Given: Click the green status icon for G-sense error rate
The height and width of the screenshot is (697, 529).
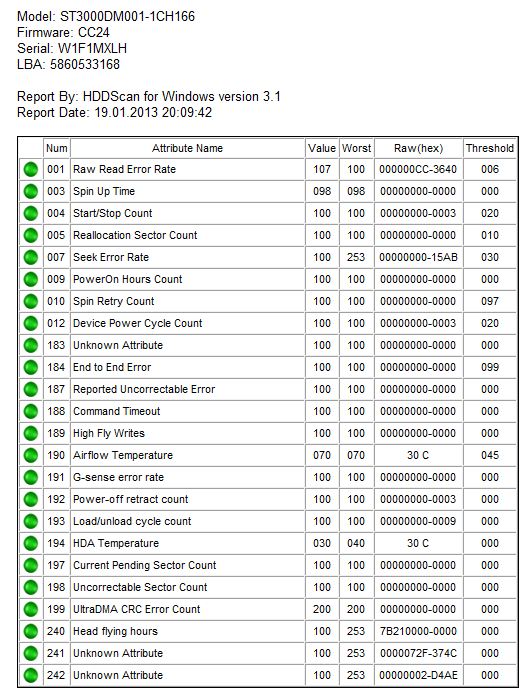Looking at the screenshot, I should point(31,477).
